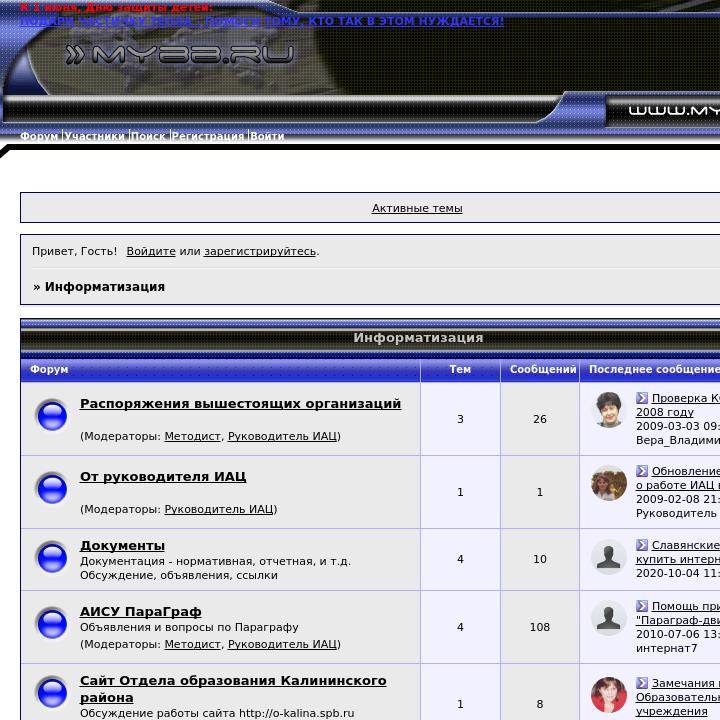
Task: Open the АИСУ ПараГраф forum
Action: [141, 612]
